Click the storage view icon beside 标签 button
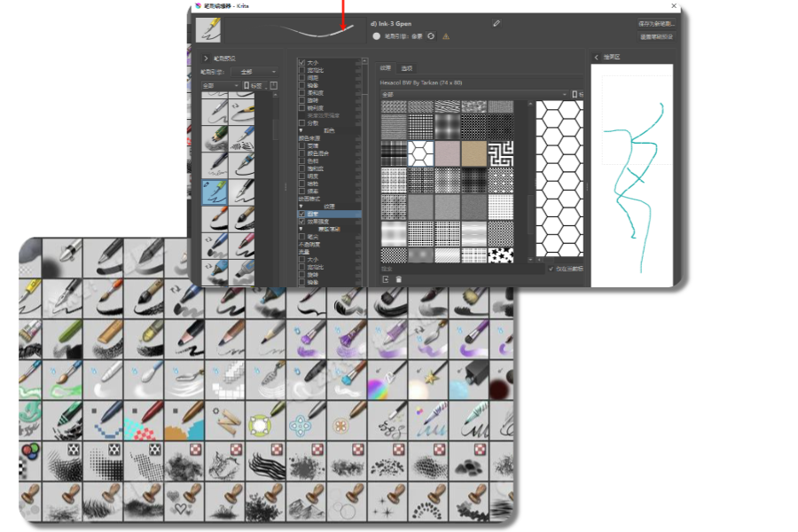 [x=273, y=85]
